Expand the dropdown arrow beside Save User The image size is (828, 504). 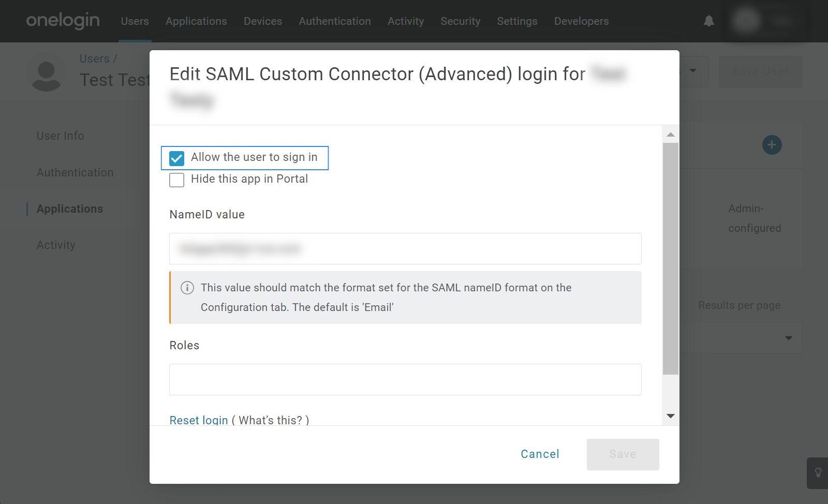tap(693, 71)
